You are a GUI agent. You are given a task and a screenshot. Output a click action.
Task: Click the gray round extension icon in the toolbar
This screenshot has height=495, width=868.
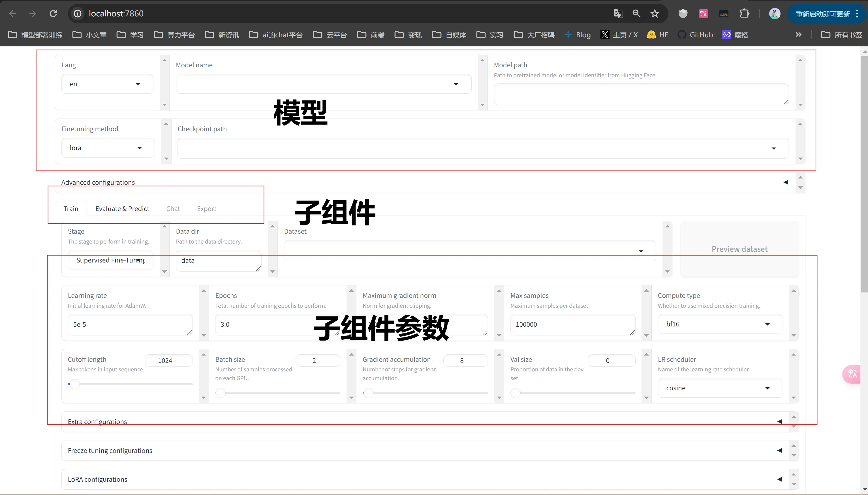coord(683,14)
